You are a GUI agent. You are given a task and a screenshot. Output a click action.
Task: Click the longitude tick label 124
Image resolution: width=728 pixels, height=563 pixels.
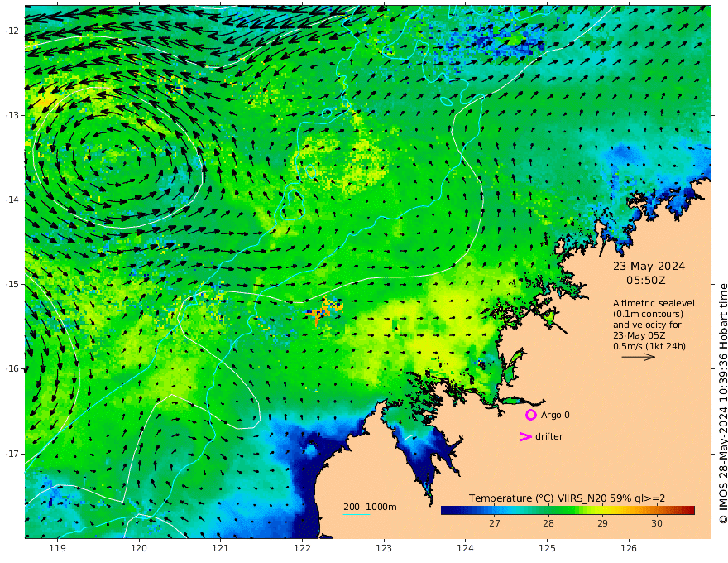[x=465, y=548]
